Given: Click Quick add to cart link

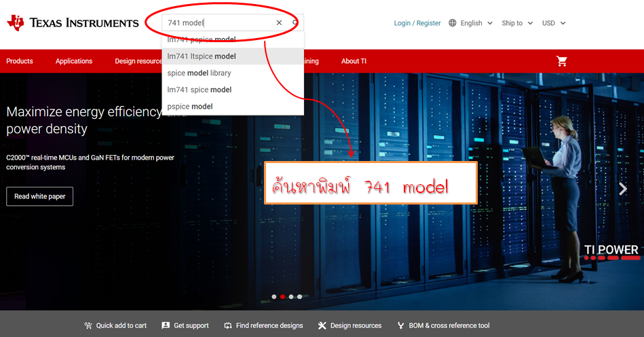Looking at the screenshot, I should (121, 325).
